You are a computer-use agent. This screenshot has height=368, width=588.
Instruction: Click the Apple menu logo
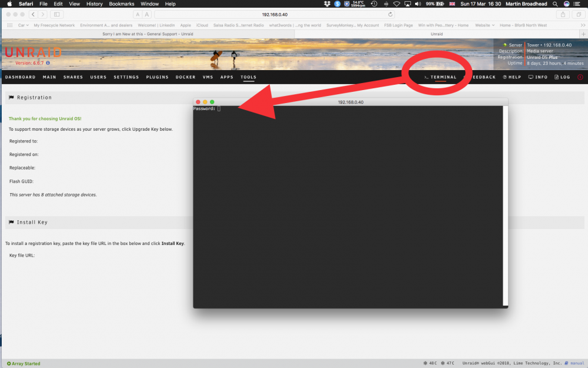coord(10,4)
